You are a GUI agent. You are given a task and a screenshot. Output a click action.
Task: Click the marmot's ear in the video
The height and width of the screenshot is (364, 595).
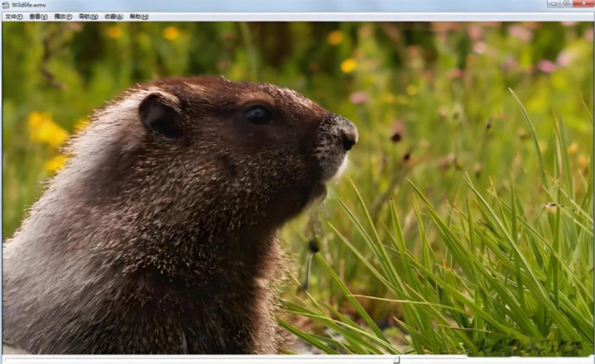[160, 114]
